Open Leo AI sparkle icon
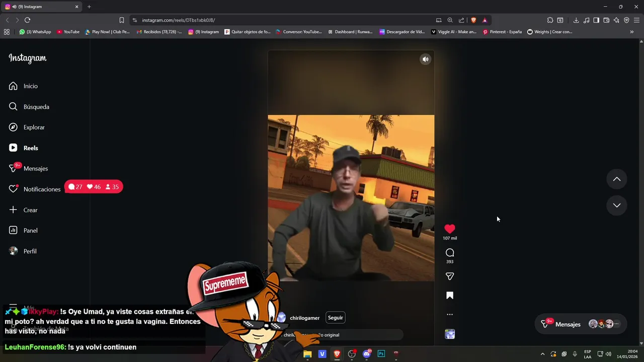The height and width of the screenshot is (362, 644). tap(616, 20)
